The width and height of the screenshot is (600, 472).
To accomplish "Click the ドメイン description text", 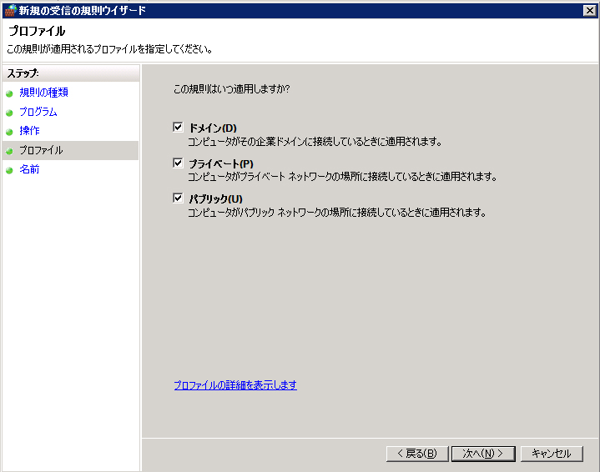I will click(x=315, y=142).
